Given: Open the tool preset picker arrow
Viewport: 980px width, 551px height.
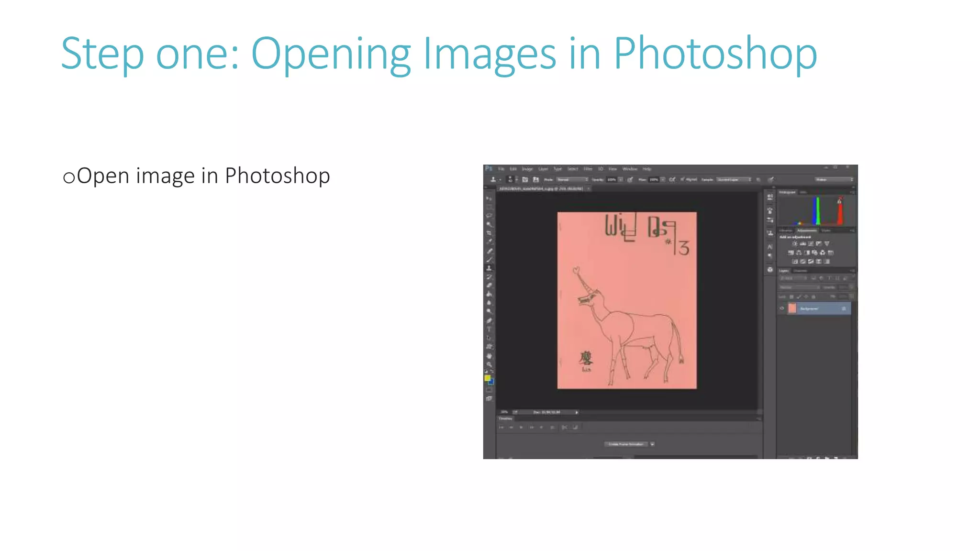Looking at the screenshot, I should point(500,180).
